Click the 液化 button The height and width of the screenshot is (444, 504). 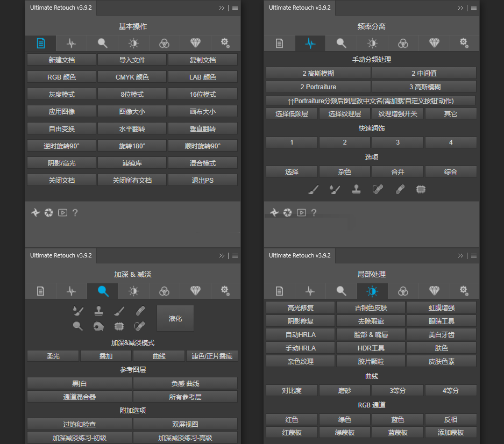coord(175,318)
